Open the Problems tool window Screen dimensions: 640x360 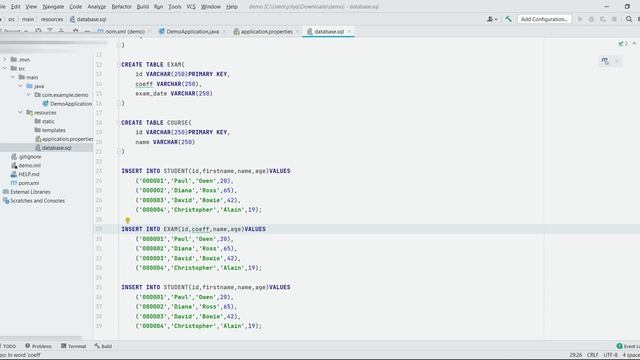click(x=38, y=346)
